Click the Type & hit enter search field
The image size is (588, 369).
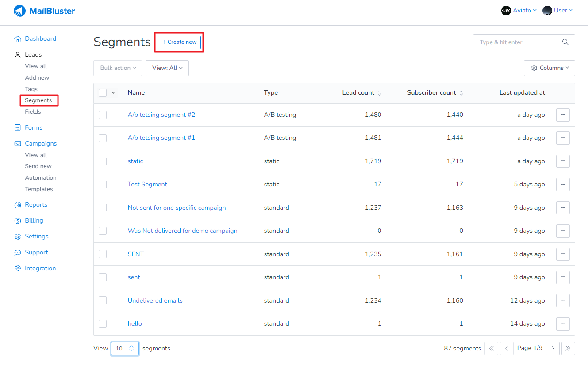click(x=514, y=42)
